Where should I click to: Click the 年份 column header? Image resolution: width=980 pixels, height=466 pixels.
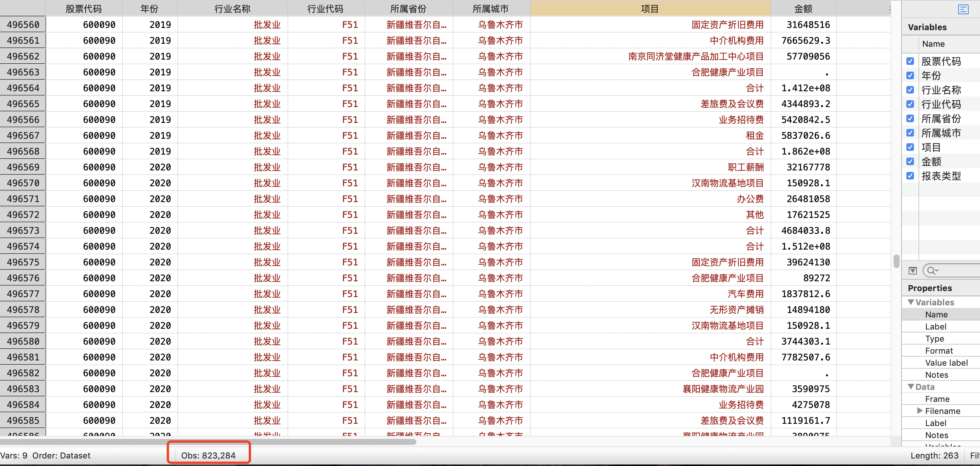click(x=149, y=9)
